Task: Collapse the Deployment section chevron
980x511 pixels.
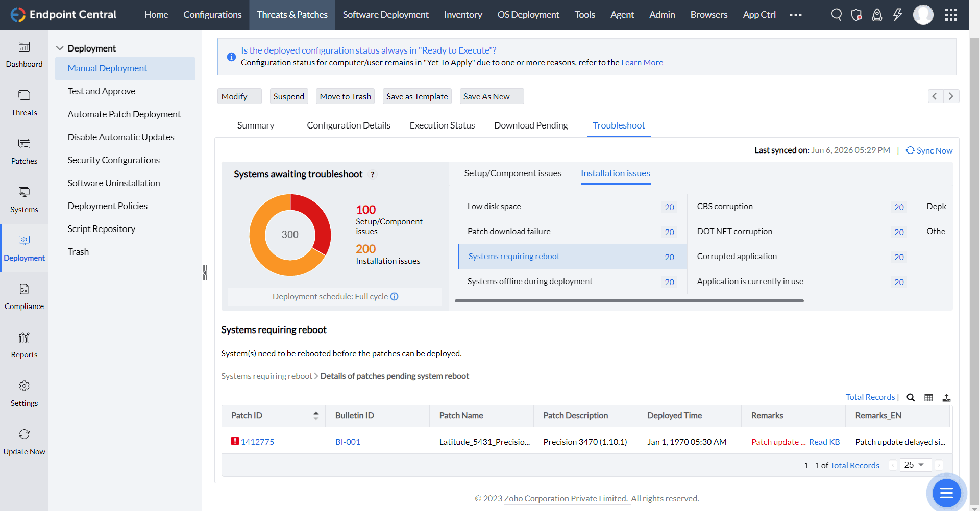Action: [x=60, y=48]
